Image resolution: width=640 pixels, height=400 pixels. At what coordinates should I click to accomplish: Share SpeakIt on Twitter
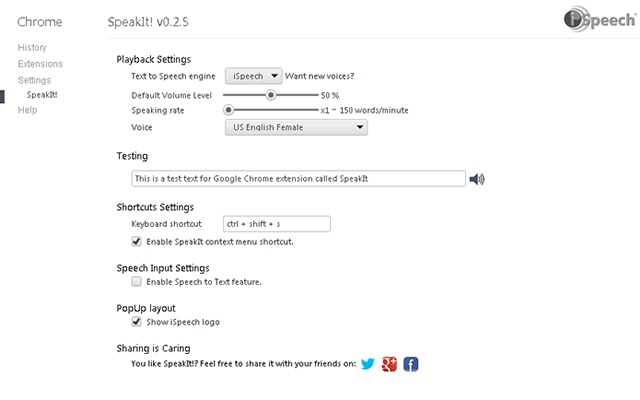click(x=368, y=364)
